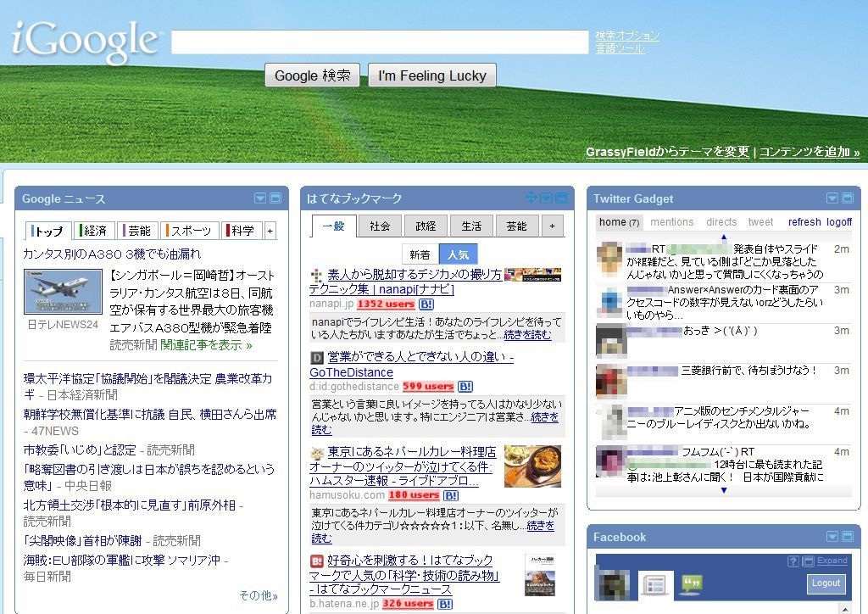The height and width of the screenshot is (614, 868).
Task: Click GrassyFieldからテーマを変更 link
Action: point(668,152)
